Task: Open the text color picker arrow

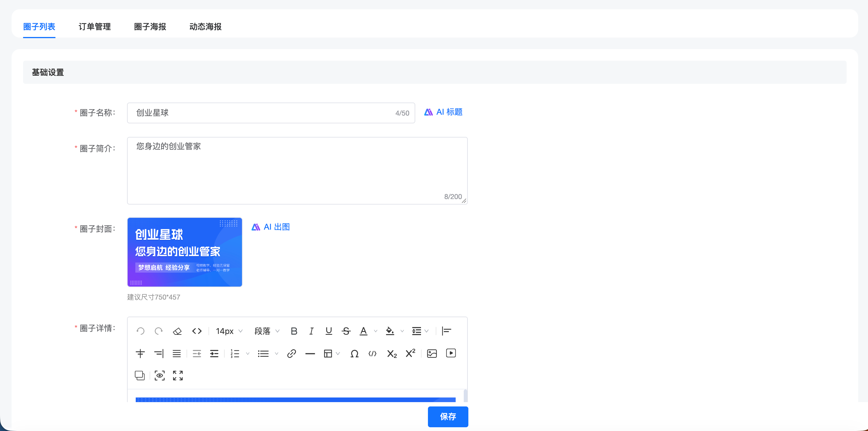Action: (x=376, y=331)
